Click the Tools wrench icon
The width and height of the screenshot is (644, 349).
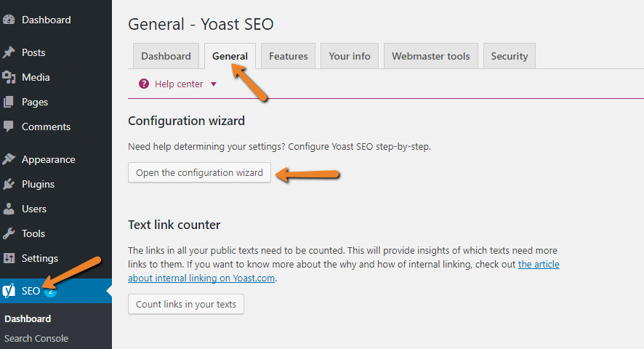9,233
